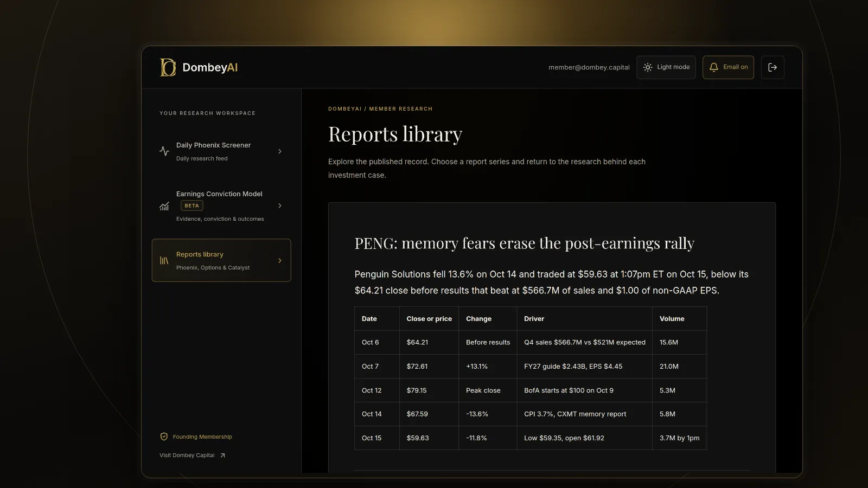Click the pulse icon beside Daily Phoenix Screener

tap(164, 151)
